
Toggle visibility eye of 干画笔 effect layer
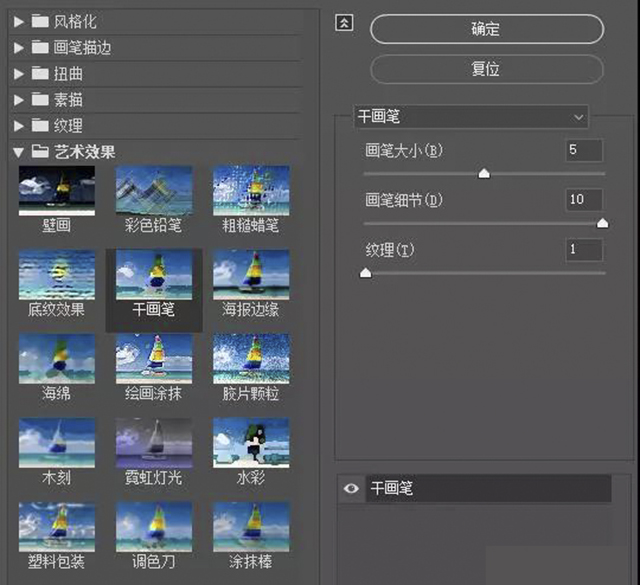(351, 488)
